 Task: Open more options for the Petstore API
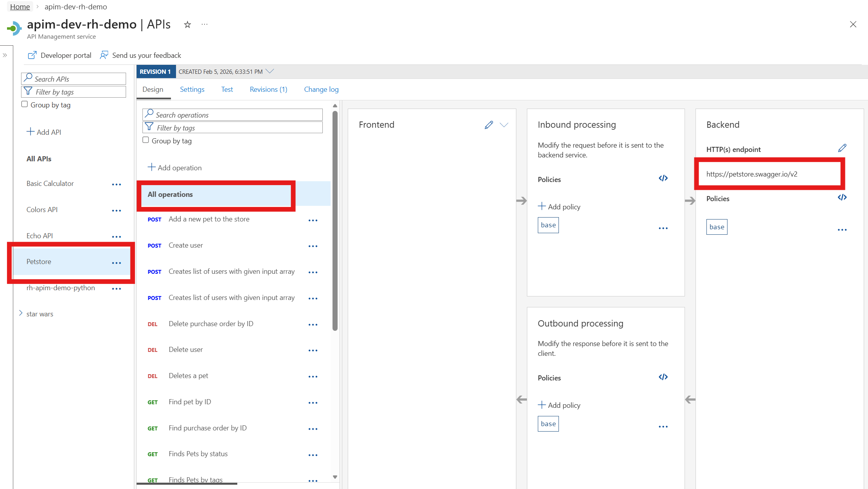[117, 262]
